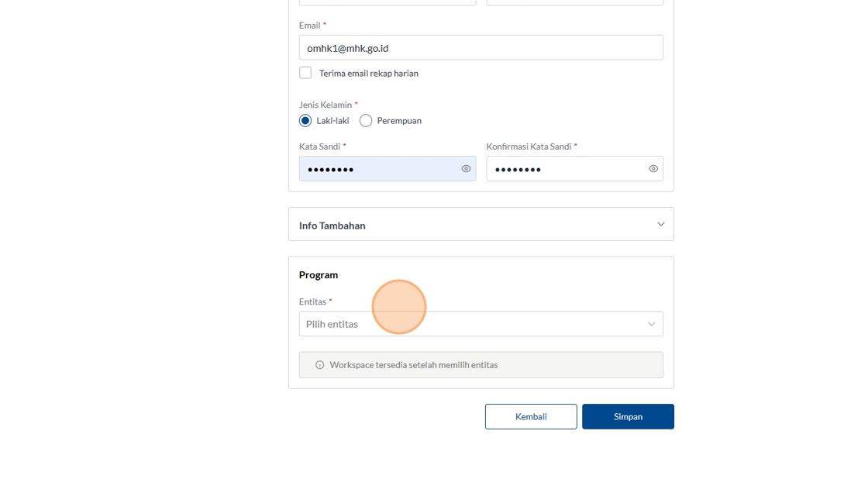Expand the Info Tambahan section title
This screenshot has width=868, height=486.
[x=332, y=226]
